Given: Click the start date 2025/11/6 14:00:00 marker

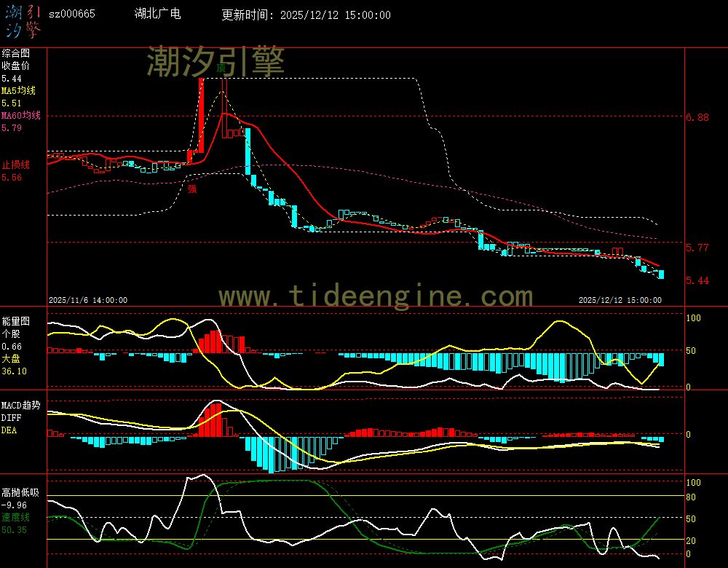Looking at the screenshot, I should click(88, 299).
